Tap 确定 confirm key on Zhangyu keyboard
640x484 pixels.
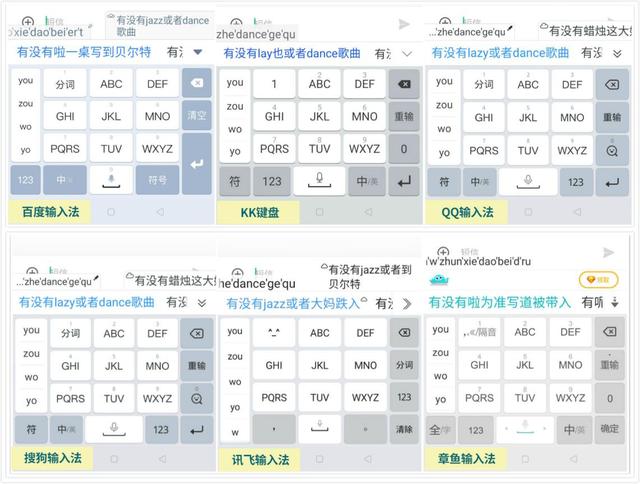point(609,429)
